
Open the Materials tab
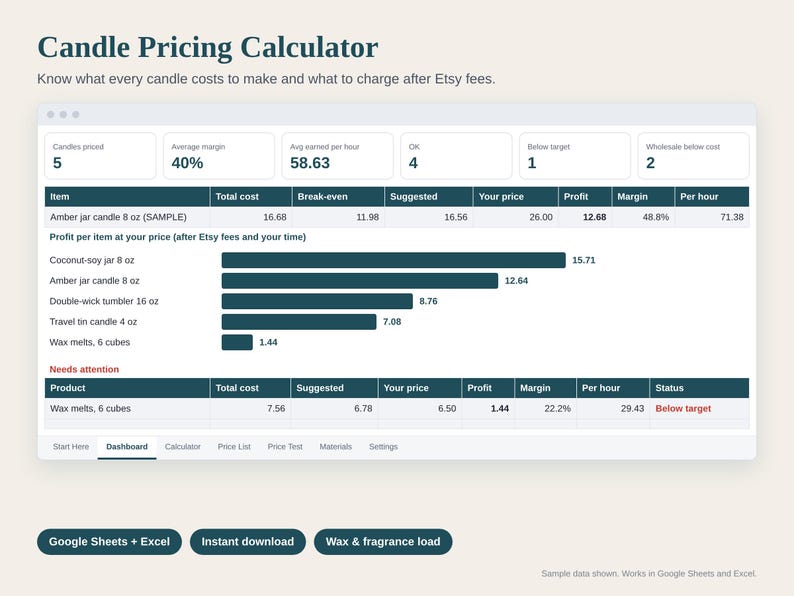pos(335,447)
